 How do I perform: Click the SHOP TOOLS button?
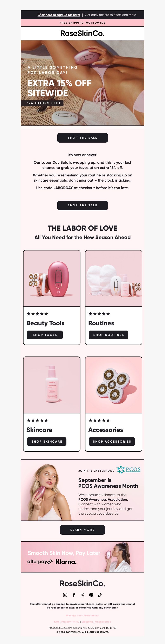[45, 335]
